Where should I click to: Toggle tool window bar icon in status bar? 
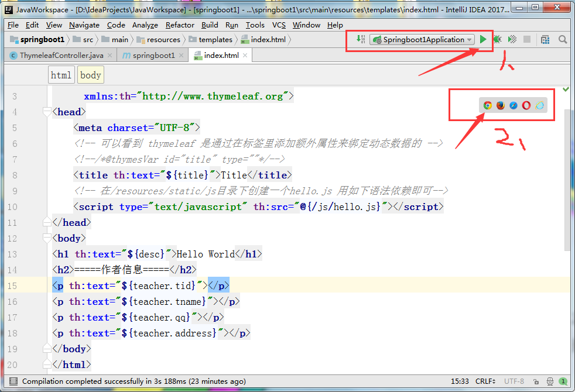pos(13,381)
